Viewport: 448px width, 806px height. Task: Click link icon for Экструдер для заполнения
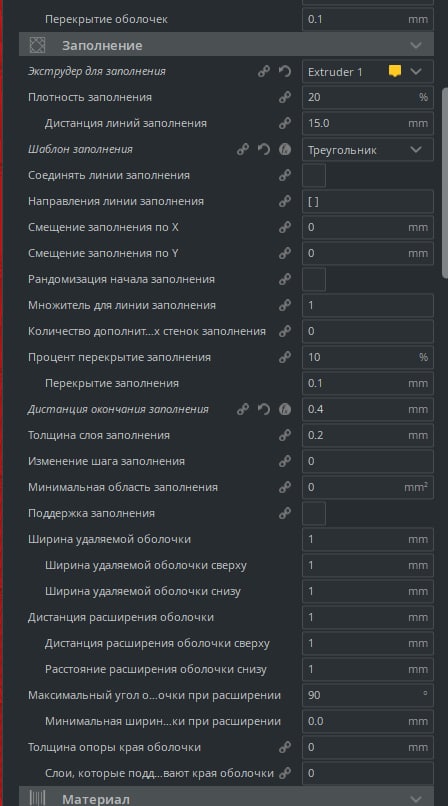[x=264, y=71]
